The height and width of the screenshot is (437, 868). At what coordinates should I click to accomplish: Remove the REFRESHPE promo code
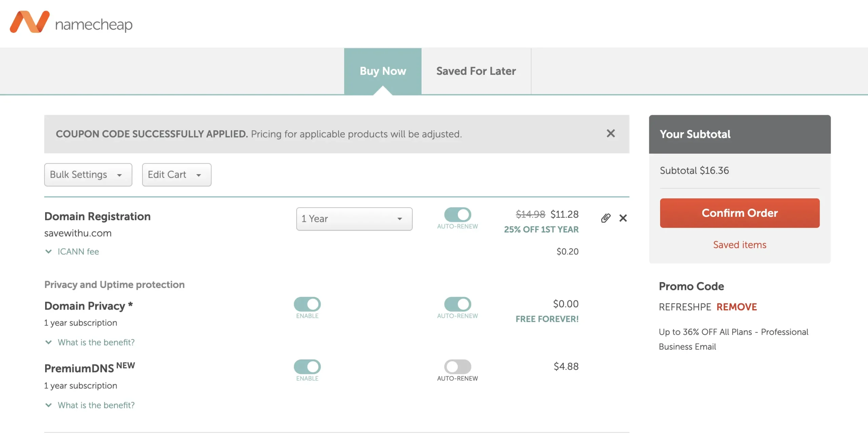point(737,307)
